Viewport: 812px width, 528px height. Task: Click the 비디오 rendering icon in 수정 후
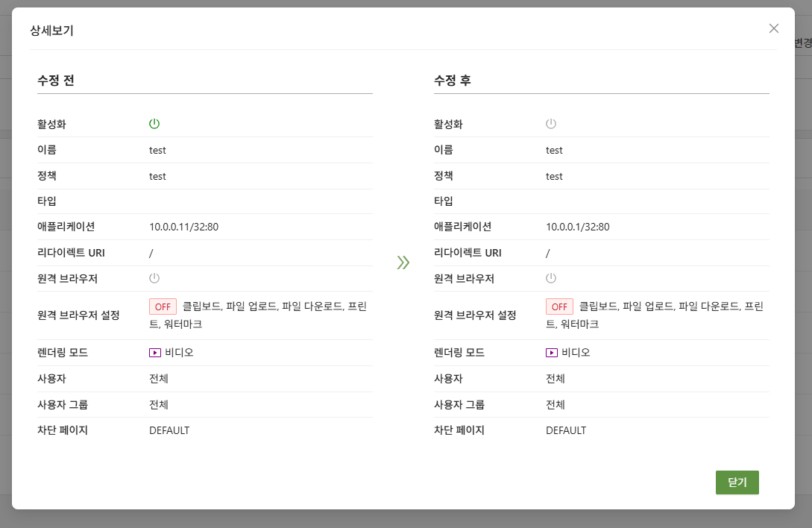click(552, 353)
